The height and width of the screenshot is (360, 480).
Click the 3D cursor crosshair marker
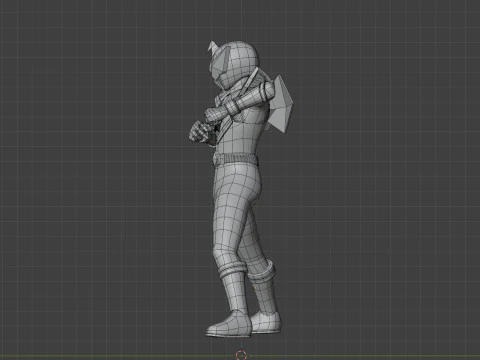241,355
